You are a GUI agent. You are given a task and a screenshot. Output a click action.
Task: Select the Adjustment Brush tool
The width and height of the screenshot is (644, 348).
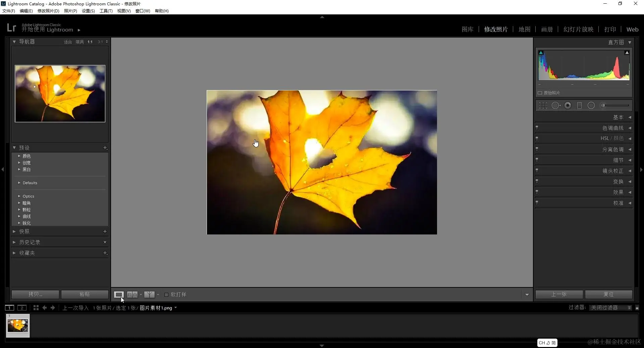click(614, 106)
